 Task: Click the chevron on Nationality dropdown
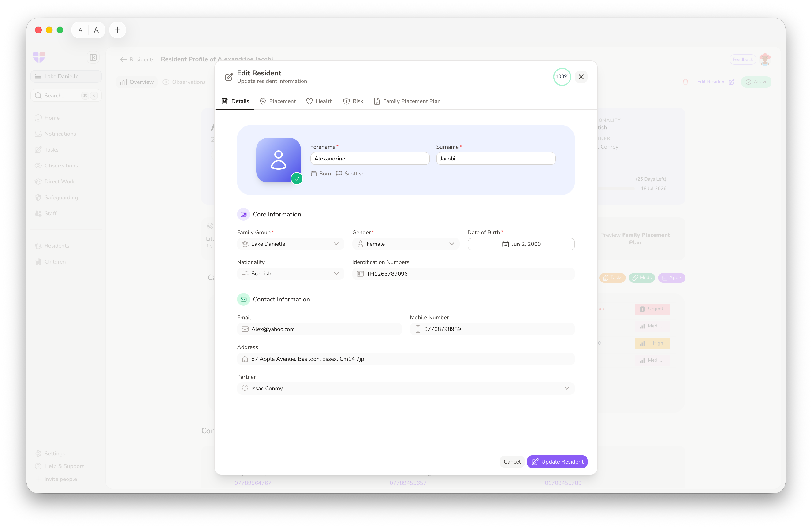336,274
